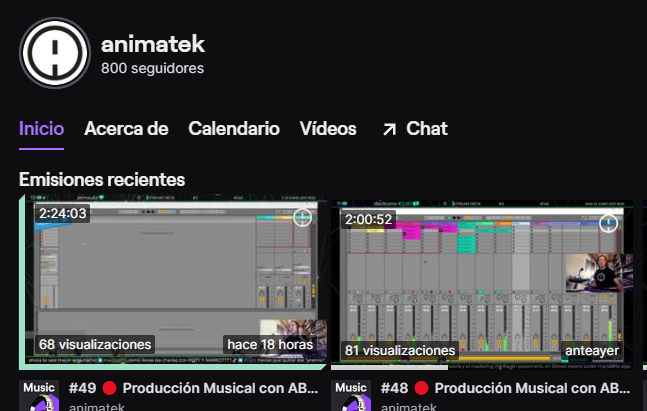Click the 2:24:03 duration badge

click(x=62, y=213)
